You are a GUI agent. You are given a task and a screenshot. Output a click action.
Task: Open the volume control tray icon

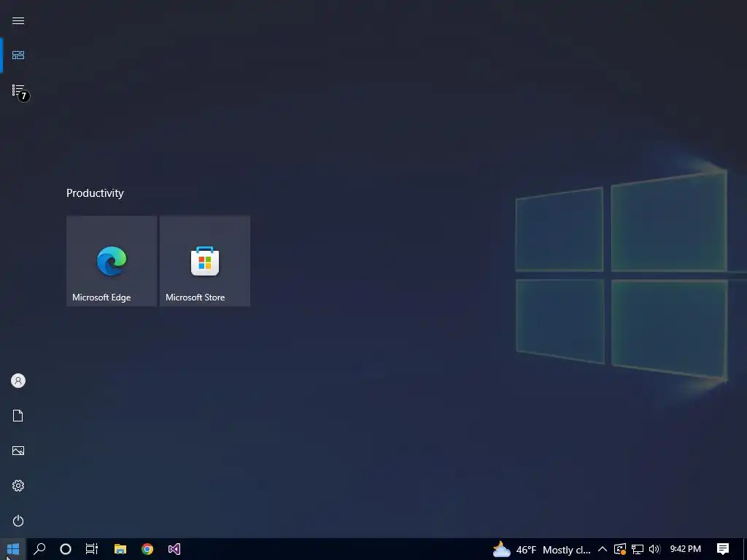pos(654,549)
